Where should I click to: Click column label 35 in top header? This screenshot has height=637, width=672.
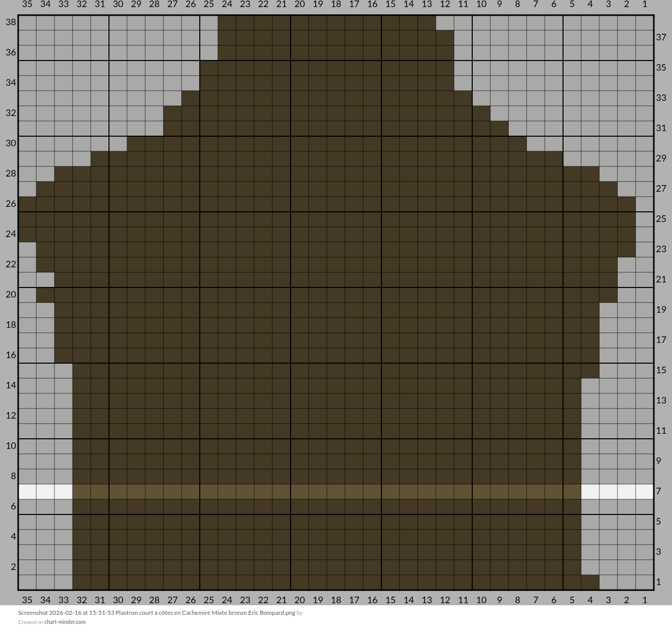[x=27, y=4]
